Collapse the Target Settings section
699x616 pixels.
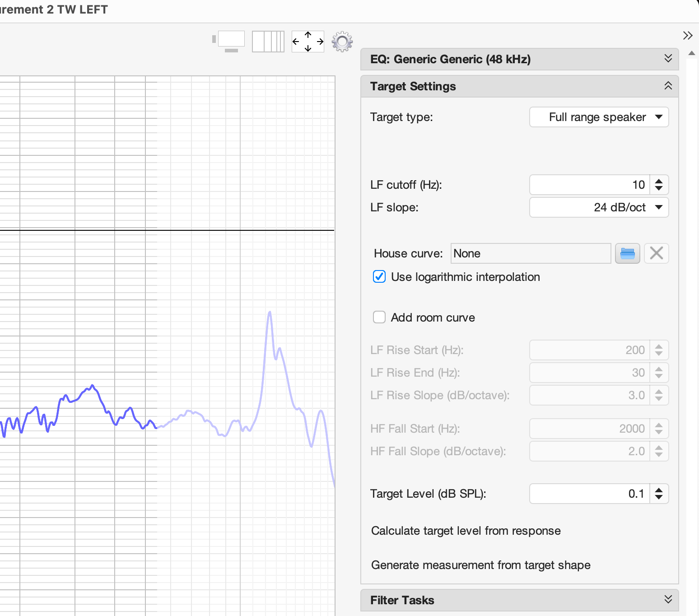[x=668, y=86]
